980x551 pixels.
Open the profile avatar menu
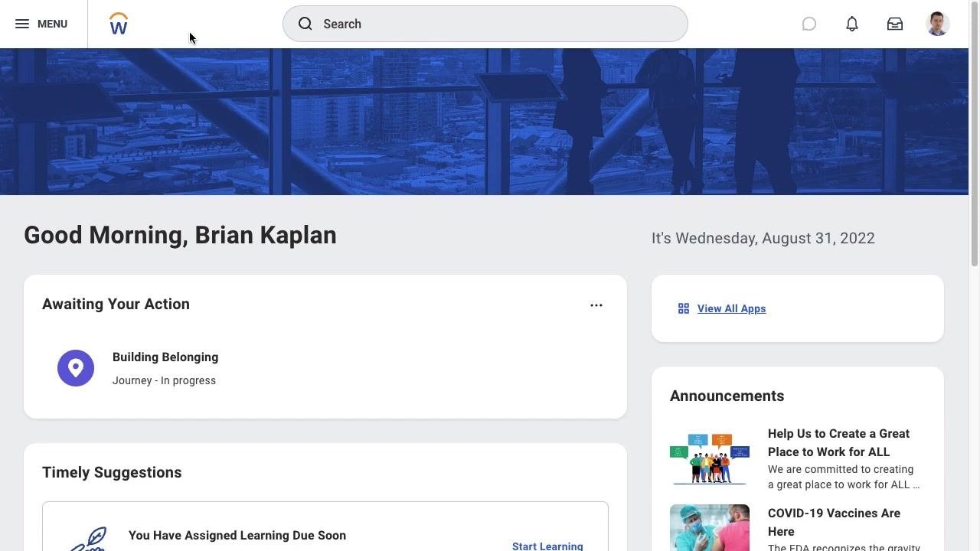pyautogui.click(x=938, y=24)
